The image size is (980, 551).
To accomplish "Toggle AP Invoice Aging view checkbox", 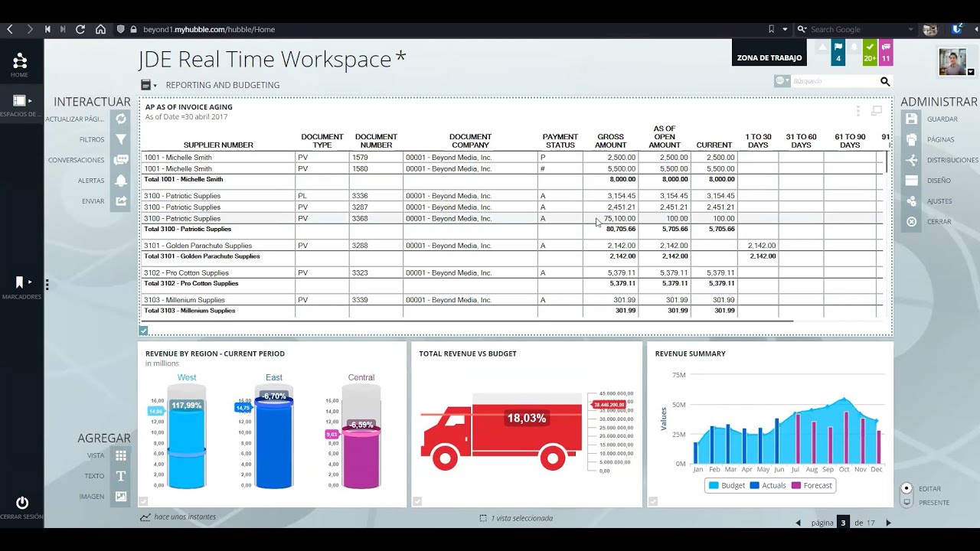I will (x=143, y=331).
